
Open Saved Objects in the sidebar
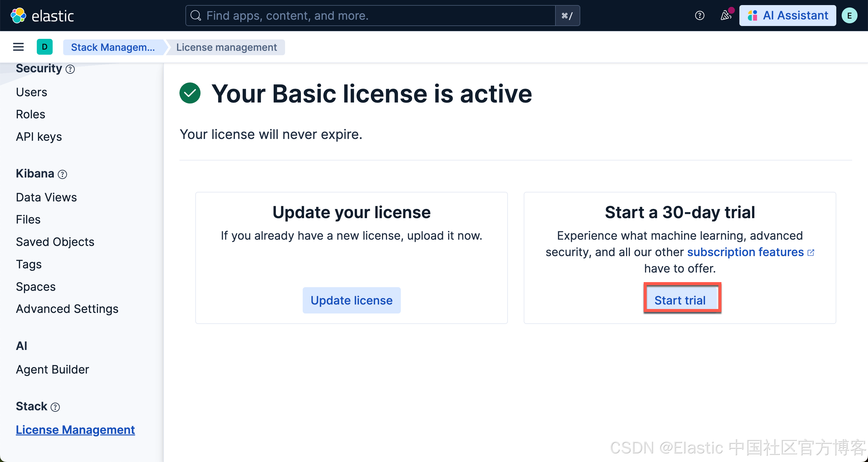pyautogui.click(x=55, y=242)
